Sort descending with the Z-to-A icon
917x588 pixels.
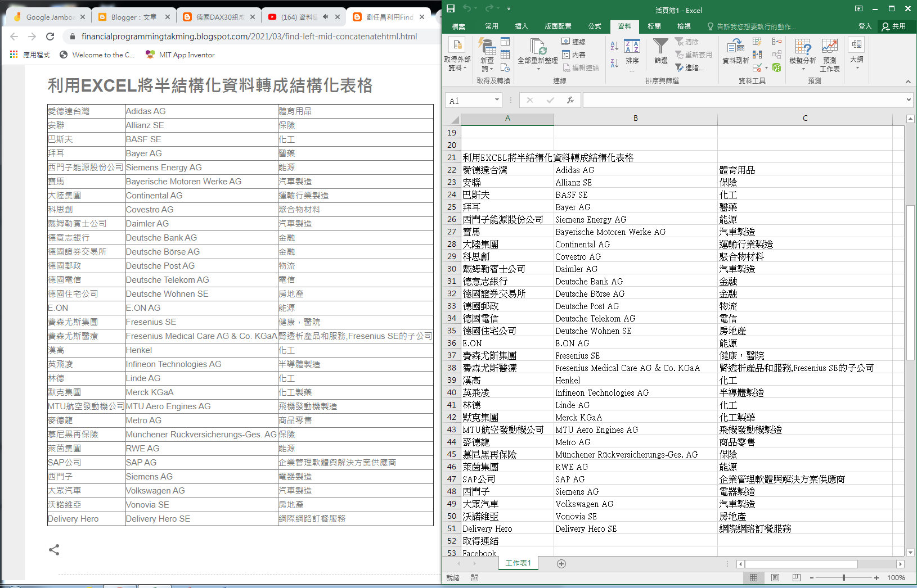[x=614, y=62]
